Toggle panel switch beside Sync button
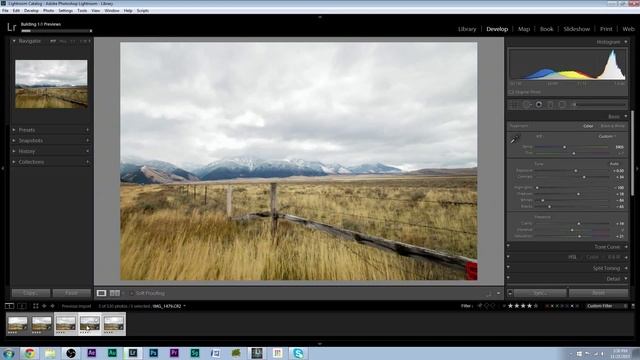Screen dimensions: 640x360 (x=510, y=293)
